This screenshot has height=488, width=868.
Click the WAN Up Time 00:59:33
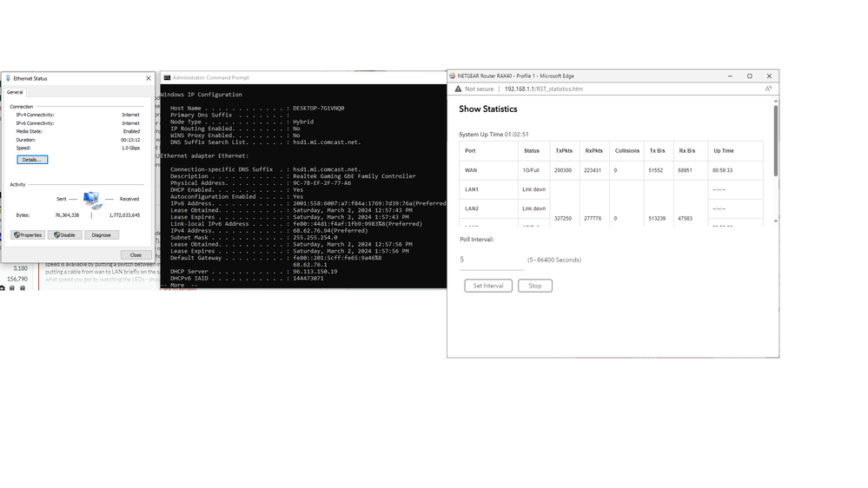click(722, 170)
